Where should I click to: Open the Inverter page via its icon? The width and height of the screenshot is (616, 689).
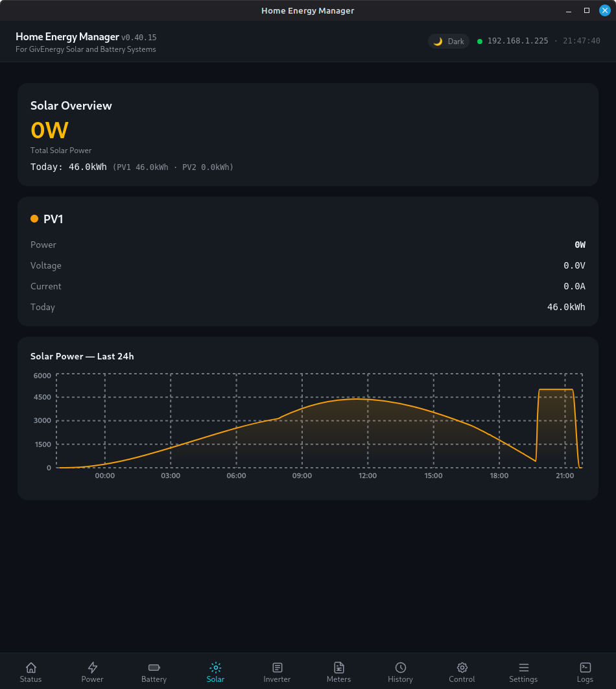[277, 668]
